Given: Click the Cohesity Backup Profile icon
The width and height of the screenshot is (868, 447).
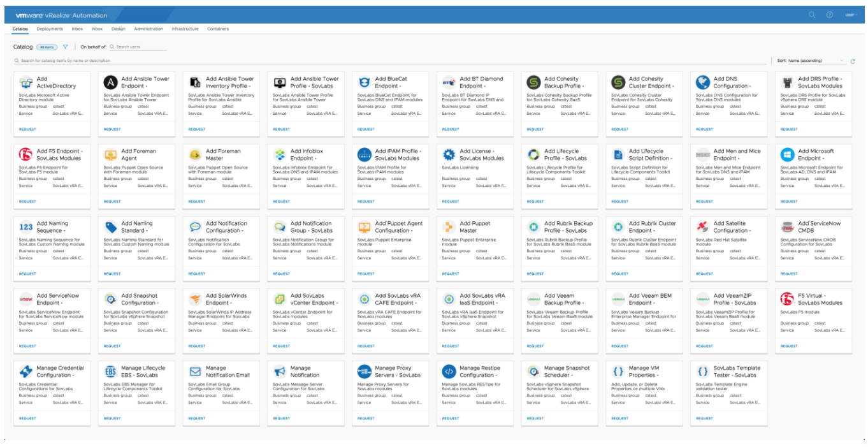Looking at the screenshot, I should click(x=533, y=82).
